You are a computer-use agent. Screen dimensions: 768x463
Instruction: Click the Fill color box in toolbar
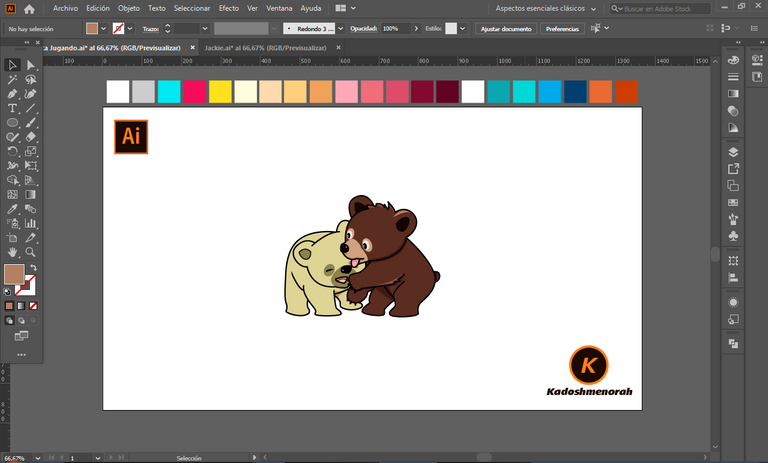click(x=14, y=274)
